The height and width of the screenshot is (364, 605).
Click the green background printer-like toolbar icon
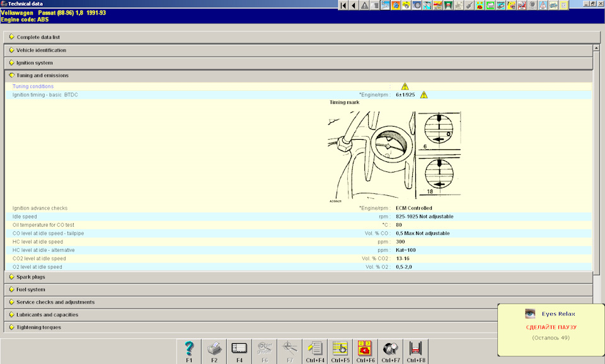(x=490, y=6)
